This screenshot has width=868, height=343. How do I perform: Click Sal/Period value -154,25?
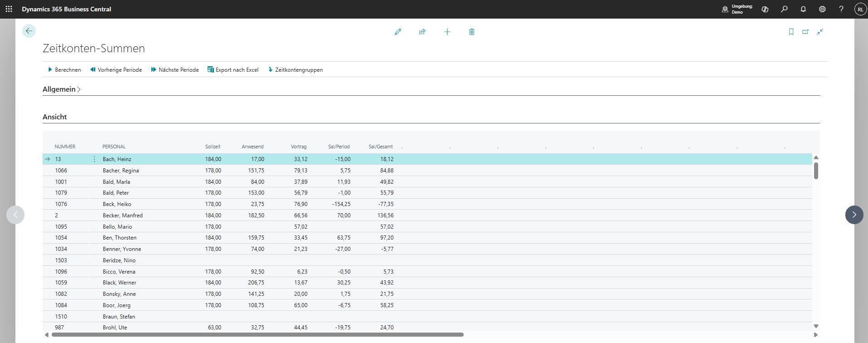341,204
